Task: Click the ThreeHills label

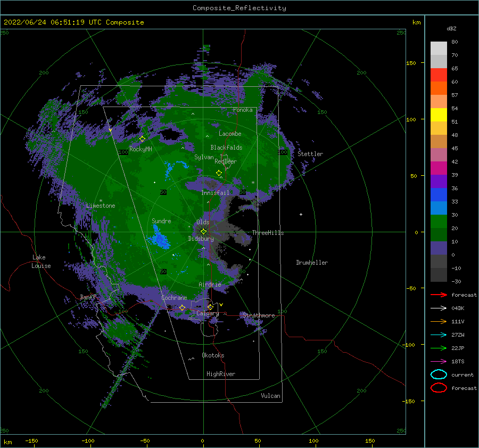Action: point(268,233)
